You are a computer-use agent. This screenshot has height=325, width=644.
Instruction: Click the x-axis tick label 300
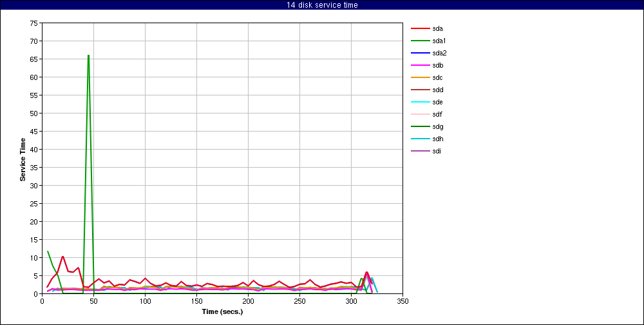[x=351, y=301]
